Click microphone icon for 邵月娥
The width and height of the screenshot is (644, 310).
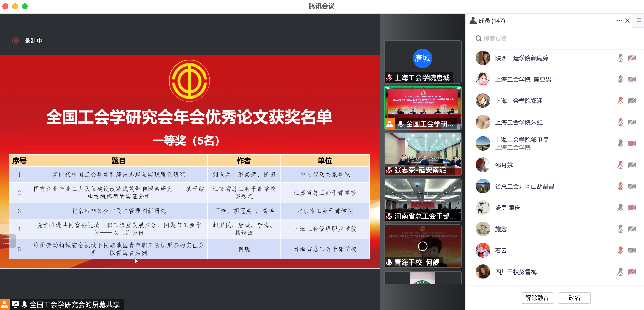pos(620,165)
